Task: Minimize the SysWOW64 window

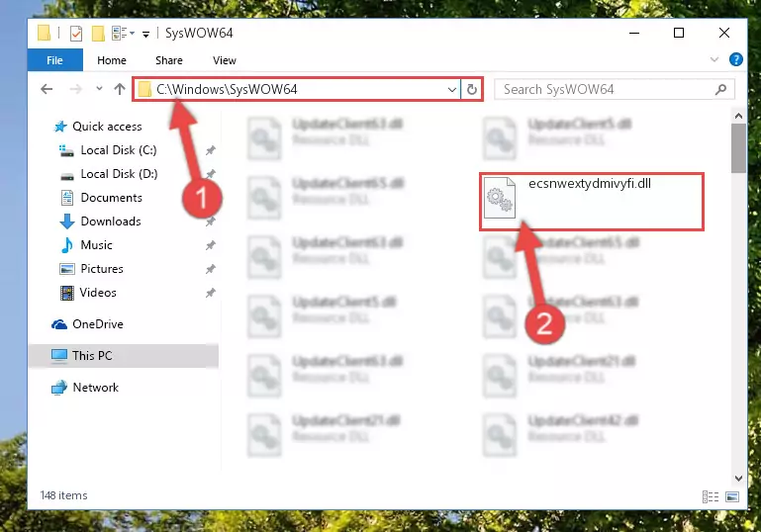Action: 634,33
